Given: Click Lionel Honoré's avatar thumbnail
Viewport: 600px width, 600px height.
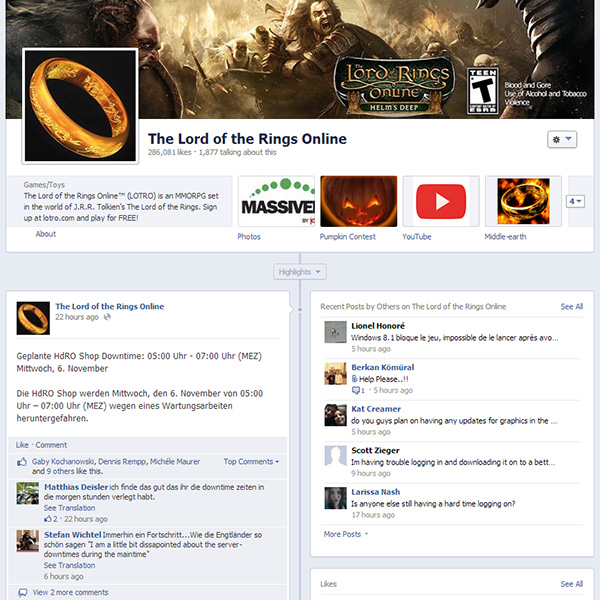Looking at the screenshot, I should pos(336,332).
